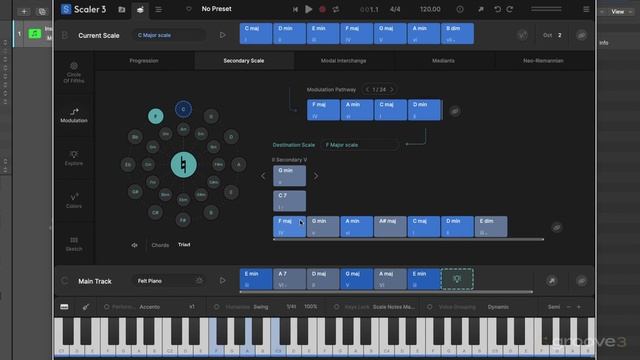Screen dimensions: 640x360
Task: Open the metronome clock icon
Action: coord(460,9)
